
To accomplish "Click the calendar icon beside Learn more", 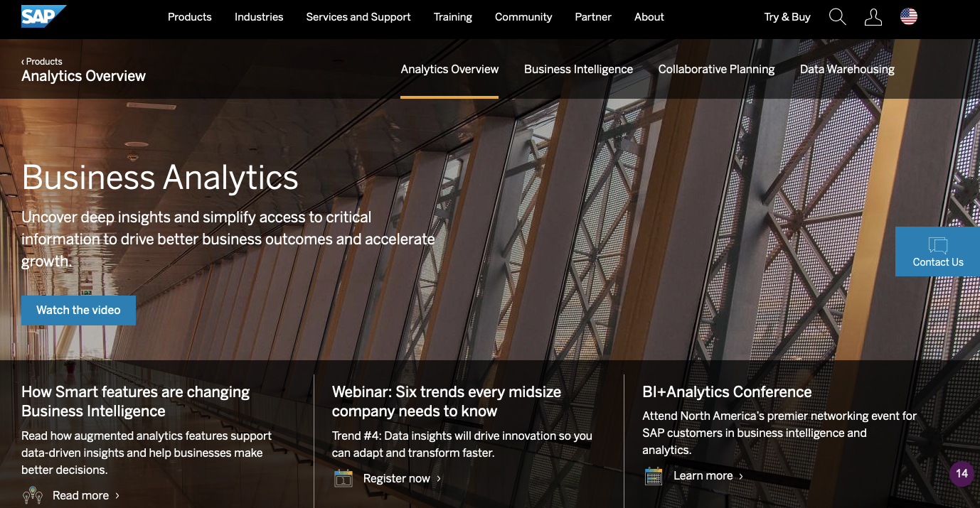I will tap(654, 475).
